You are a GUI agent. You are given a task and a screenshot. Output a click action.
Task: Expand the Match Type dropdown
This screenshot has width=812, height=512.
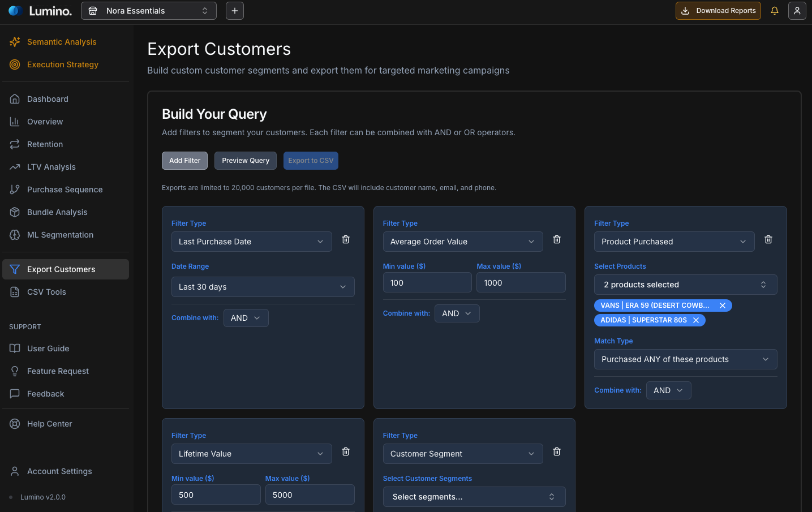pos(685,359)
